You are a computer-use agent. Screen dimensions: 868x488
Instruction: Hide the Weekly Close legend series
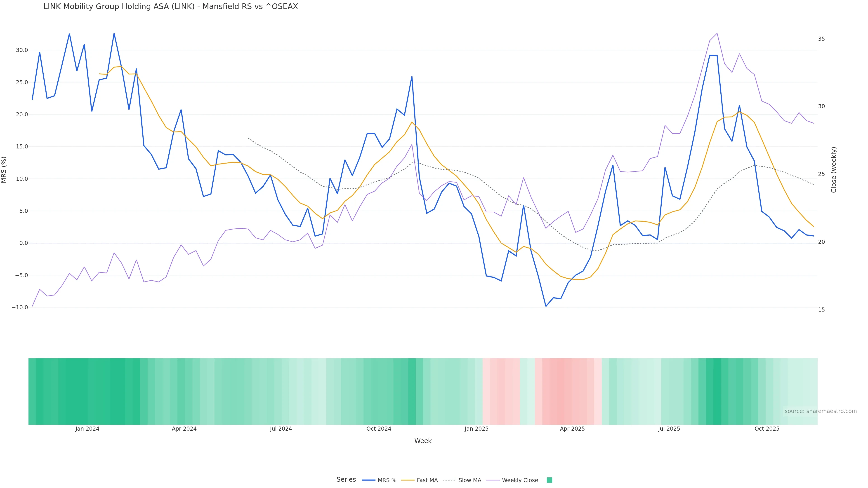[520, 480]
